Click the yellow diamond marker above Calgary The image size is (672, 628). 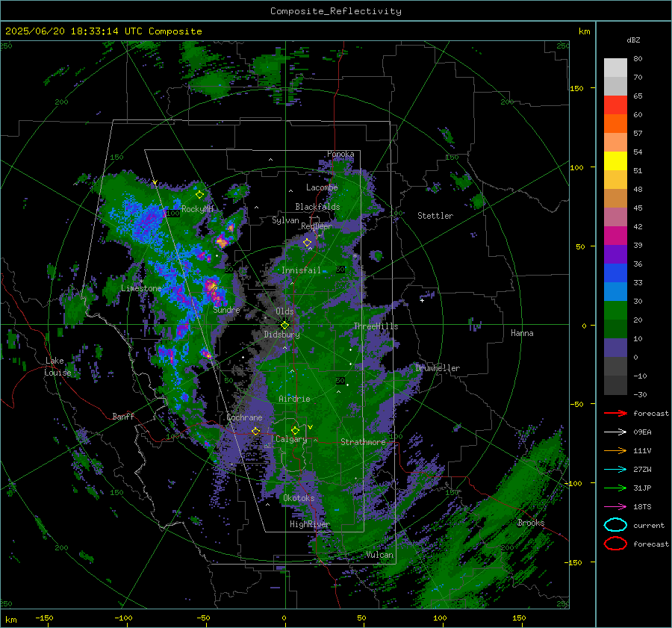[295, 430]
